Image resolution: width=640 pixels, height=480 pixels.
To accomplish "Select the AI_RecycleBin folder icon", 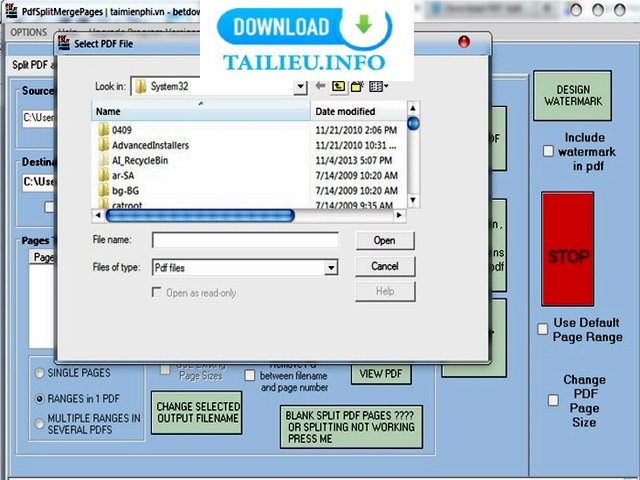I will 104,160.
